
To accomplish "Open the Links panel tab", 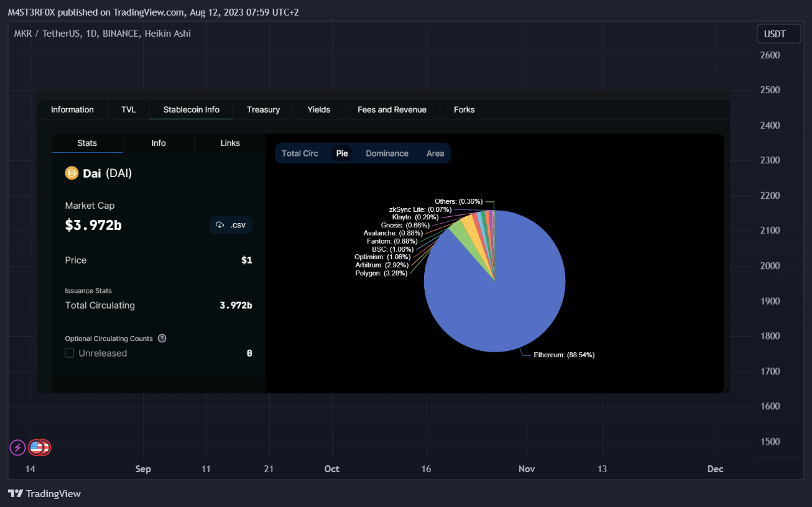I will click(230, 143).
